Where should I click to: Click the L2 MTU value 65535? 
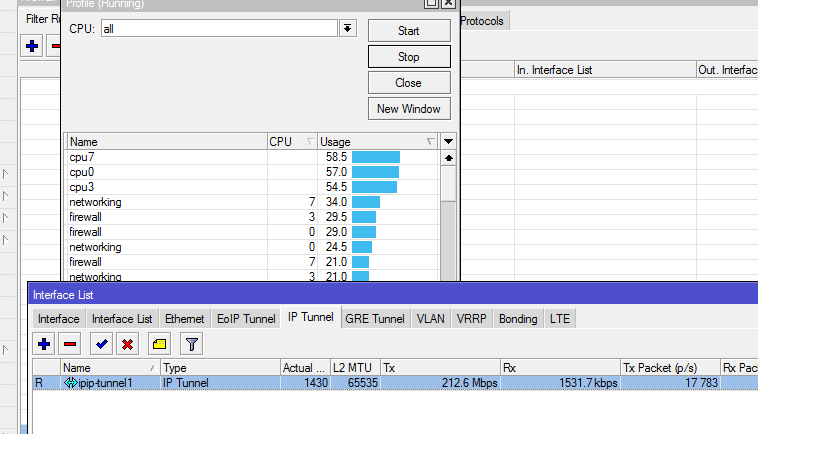coord(362,383)
